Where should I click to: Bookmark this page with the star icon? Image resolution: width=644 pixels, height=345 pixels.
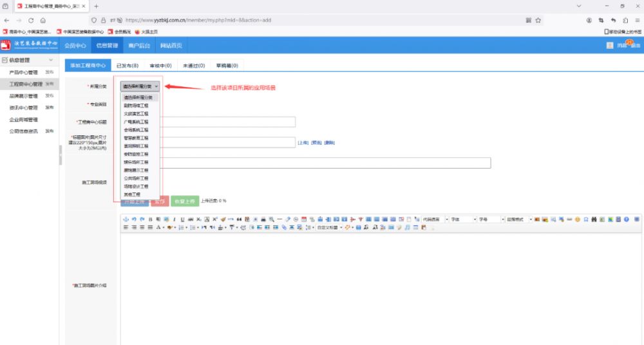click(538, 20)
